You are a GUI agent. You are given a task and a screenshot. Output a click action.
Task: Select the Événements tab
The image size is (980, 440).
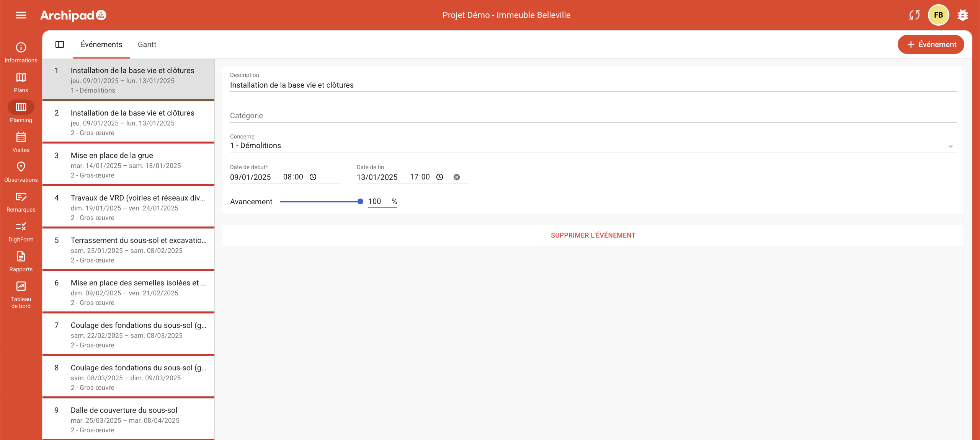(x=101, y=44)
